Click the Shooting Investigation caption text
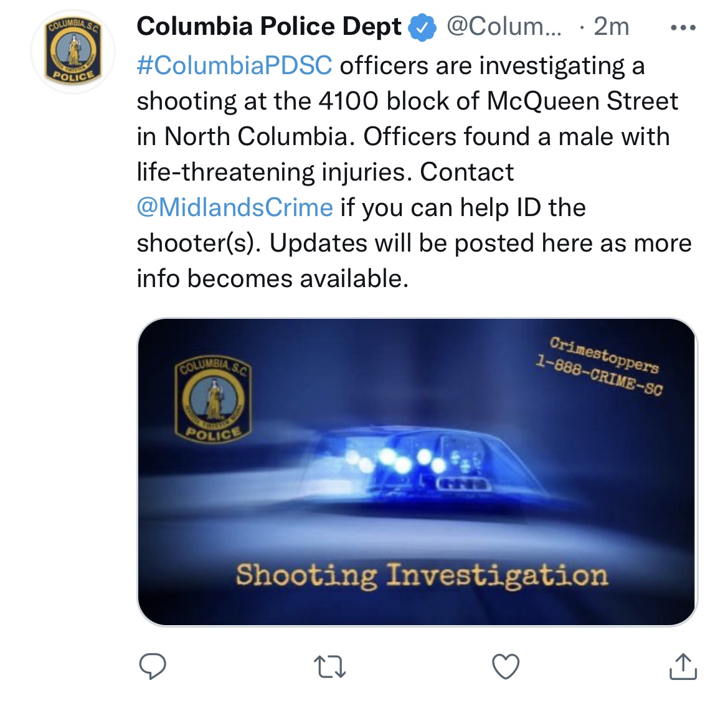728x703 pixels. coord(422,576)
